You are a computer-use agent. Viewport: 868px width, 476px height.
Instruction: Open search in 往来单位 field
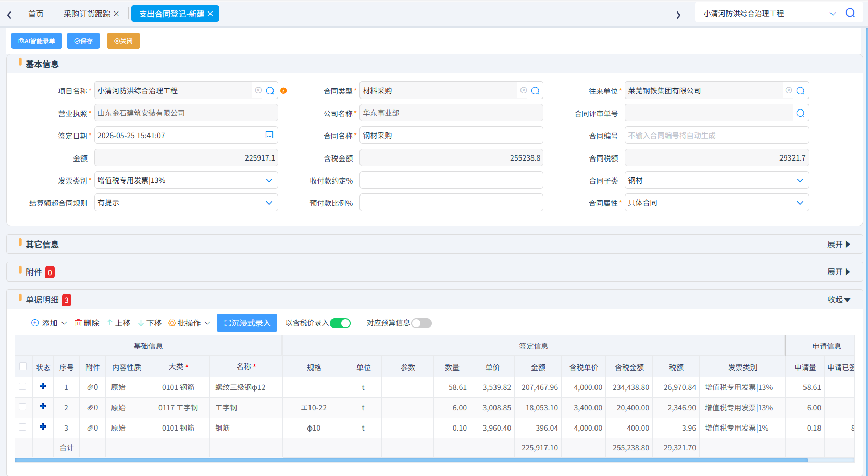pyautogui.click(x=800, y=91)
